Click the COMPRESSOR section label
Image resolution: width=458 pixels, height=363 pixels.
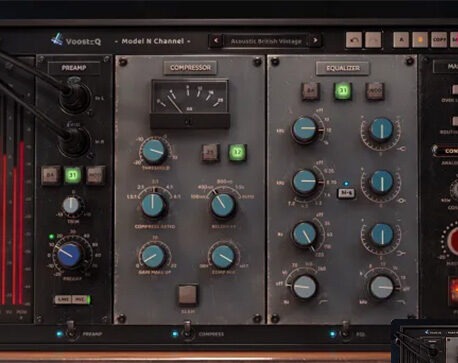[x=190, y=68]
